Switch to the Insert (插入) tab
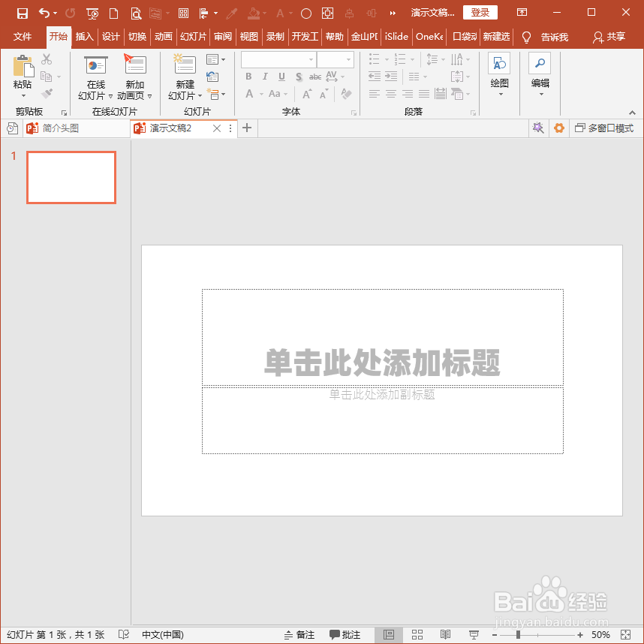 coord(84,37)
